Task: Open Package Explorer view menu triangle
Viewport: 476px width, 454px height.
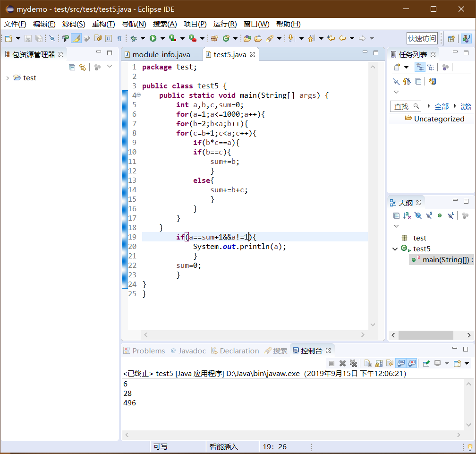Action: tap(110, 66)
